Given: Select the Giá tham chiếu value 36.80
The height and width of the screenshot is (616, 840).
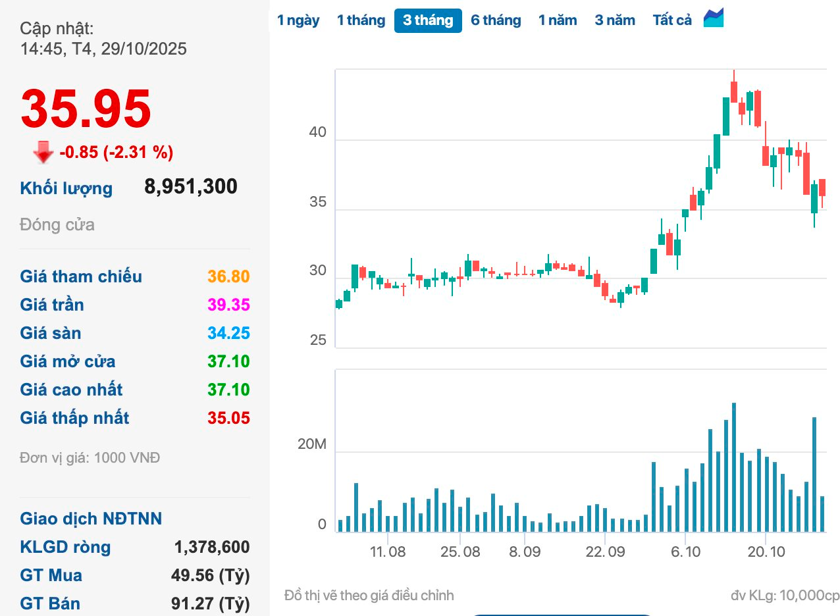Looking at the screenshot, I should (228, 276).
